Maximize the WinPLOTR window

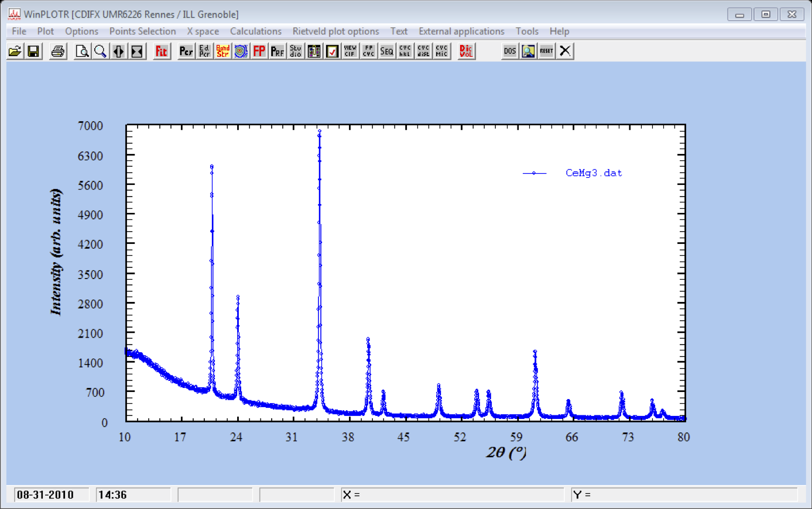point(766,14)
